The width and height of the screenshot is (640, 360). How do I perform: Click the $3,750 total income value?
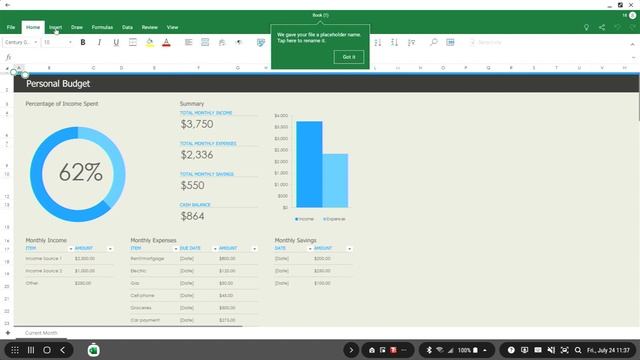[x=197, y=124]
